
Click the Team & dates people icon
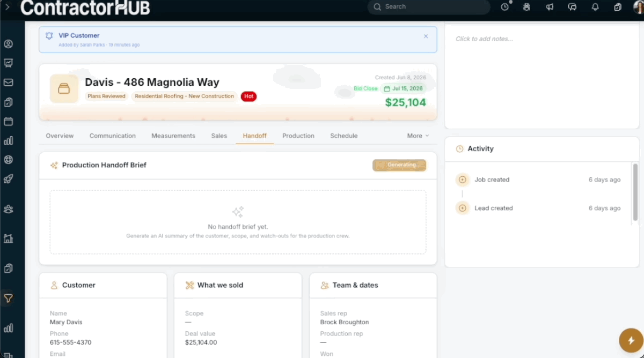325,285
